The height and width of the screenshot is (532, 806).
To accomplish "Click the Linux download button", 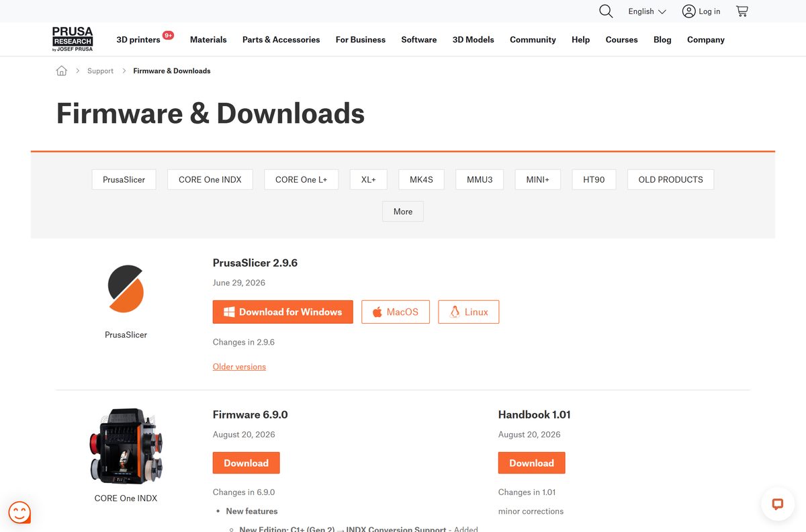I will [x=469, y=312].
